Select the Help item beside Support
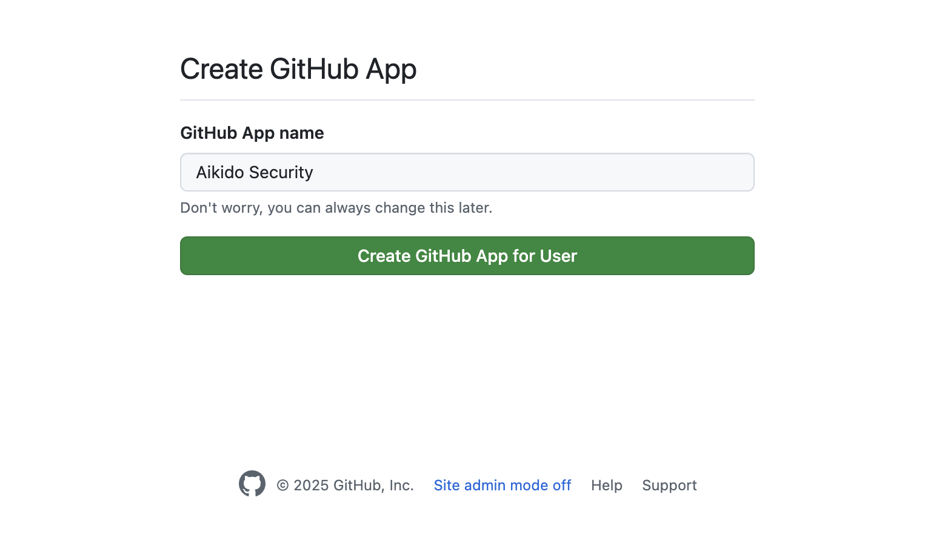 [x=606, y=485]
